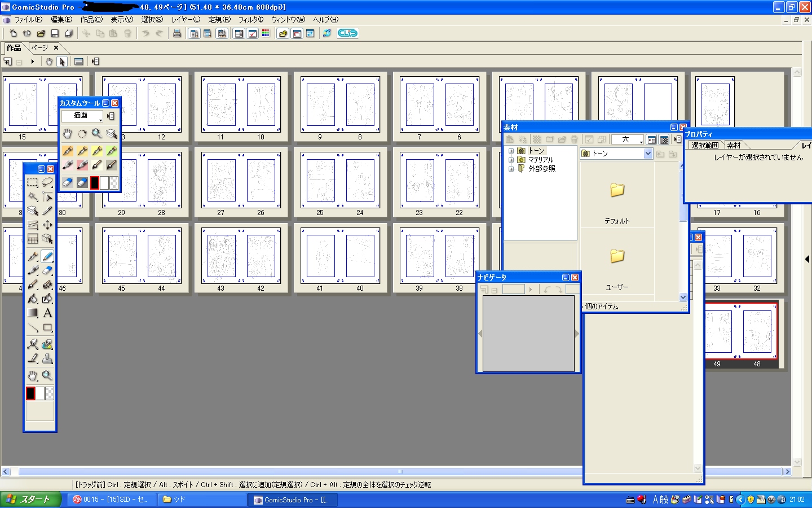
Task: Select the move layer four-arrow tool
Action: point(47,225)
